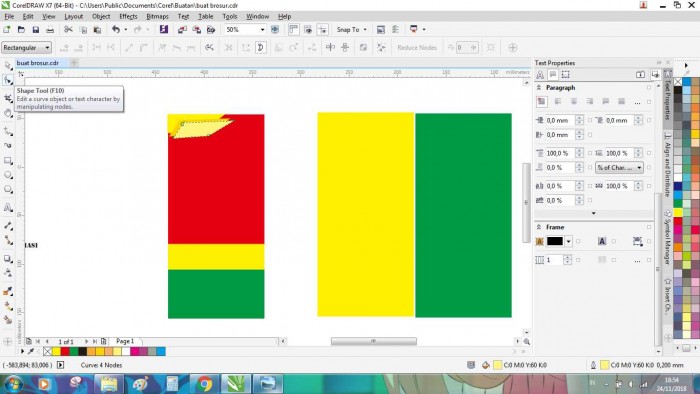Open the frame background color dropdown
The height and width of the screenshot is (394, 700).
(x=568, y=241)
